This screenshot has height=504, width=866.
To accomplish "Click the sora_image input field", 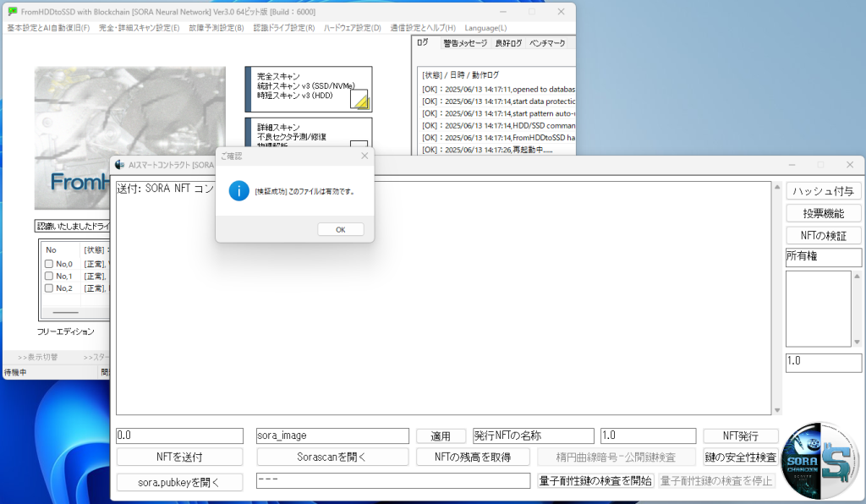I will [332, 436].
